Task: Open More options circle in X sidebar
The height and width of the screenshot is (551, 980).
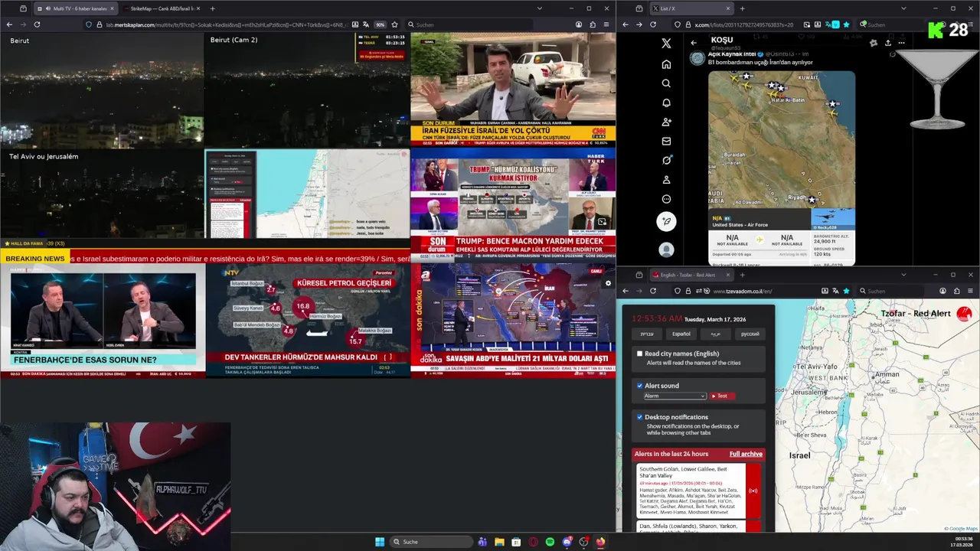Action: coord(666,199)
